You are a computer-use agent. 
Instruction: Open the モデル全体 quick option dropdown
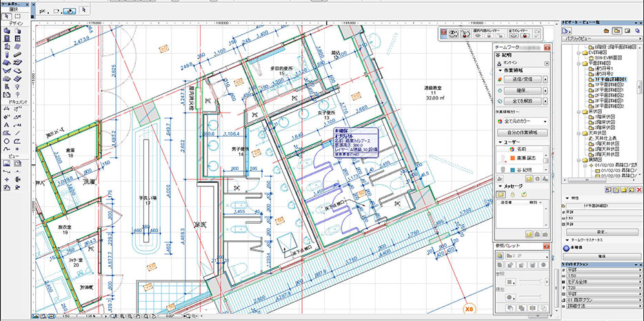[604, 282]
